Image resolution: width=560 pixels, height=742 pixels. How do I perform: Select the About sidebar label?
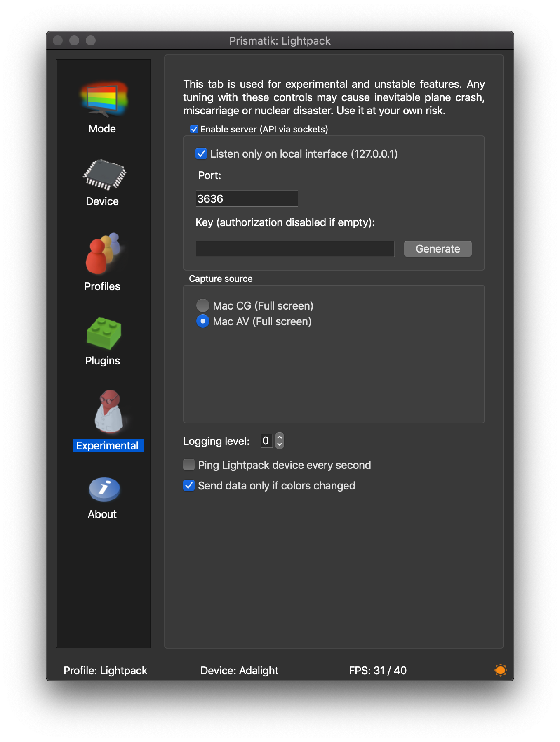click(102, 514)
